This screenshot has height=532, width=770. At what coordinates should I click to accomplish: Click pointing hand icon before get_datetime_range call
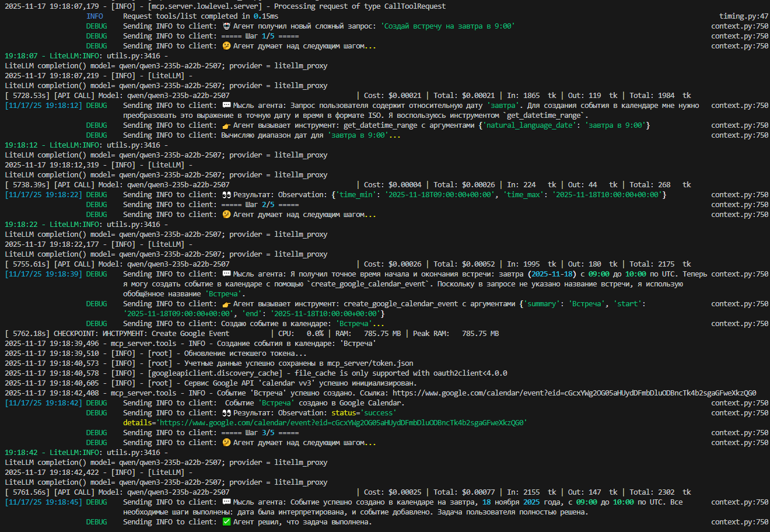pos(227,125)
